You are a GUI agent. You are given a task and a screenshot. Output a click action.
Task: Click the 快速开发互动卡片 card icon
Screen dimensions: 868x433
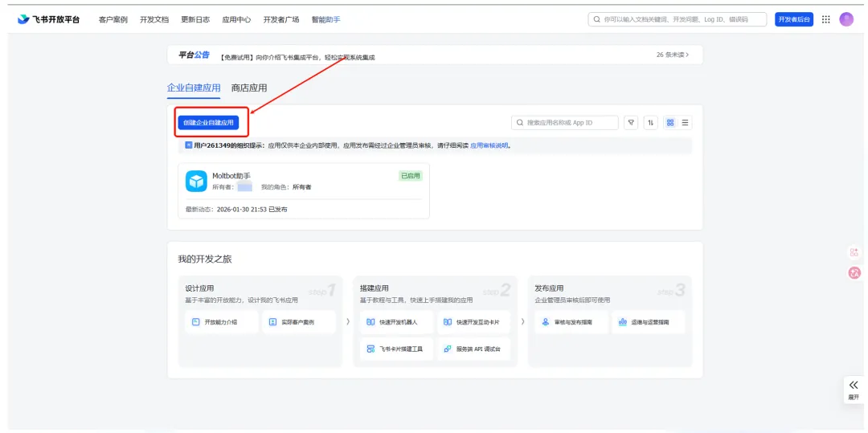pos(448,322)
